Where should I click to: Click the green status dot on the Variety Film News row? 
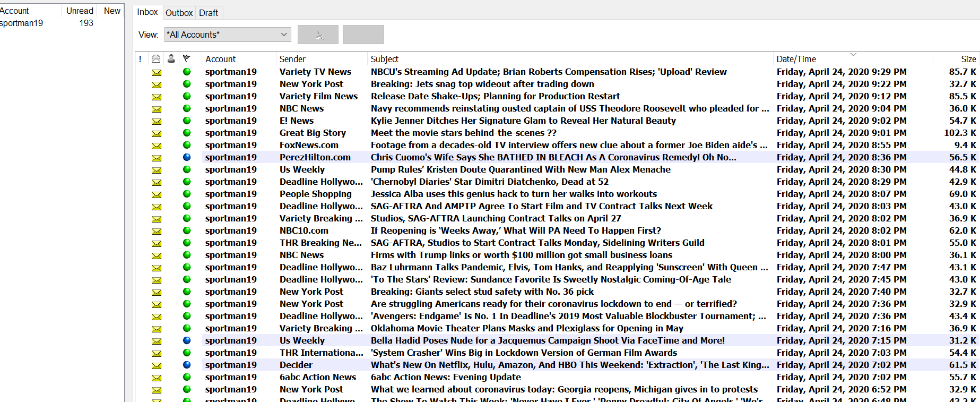[187, 96]
